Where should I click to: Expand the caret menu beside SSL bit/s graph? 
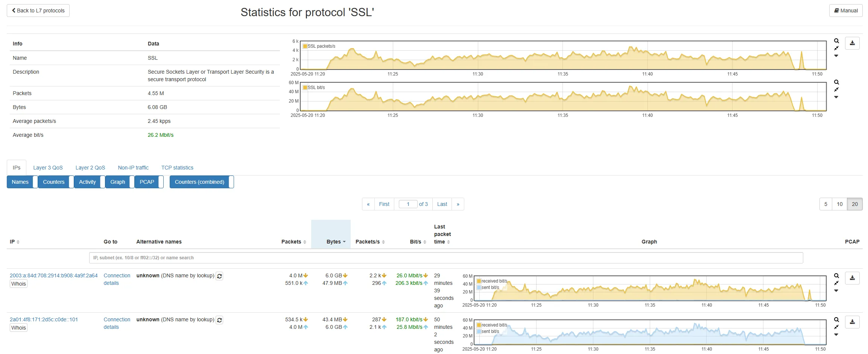[836, 97]
